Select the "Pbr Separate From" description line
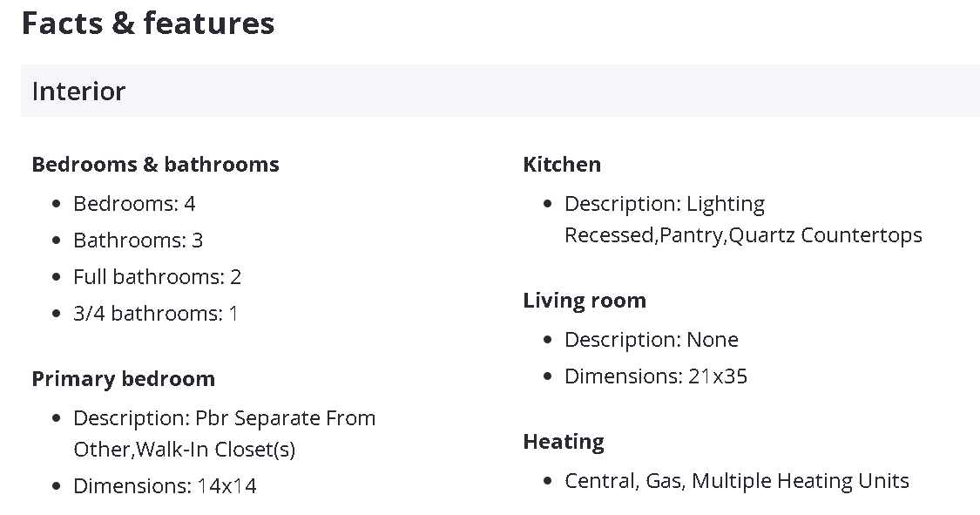 tap(224, 418)
